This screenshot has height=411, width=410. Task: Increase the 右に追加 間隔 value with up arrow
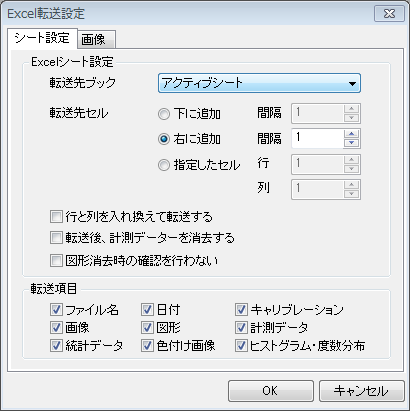click(351, 134)
